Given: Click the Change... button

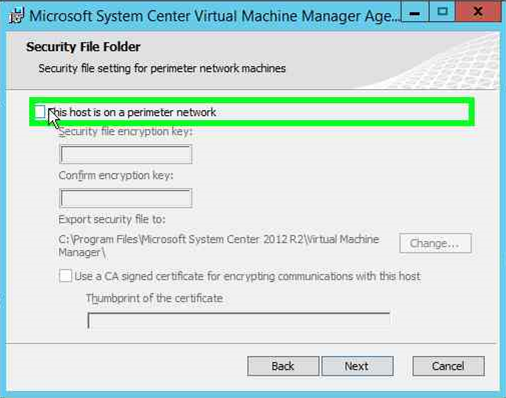Looking at the screenshot, I should point(435,243).
